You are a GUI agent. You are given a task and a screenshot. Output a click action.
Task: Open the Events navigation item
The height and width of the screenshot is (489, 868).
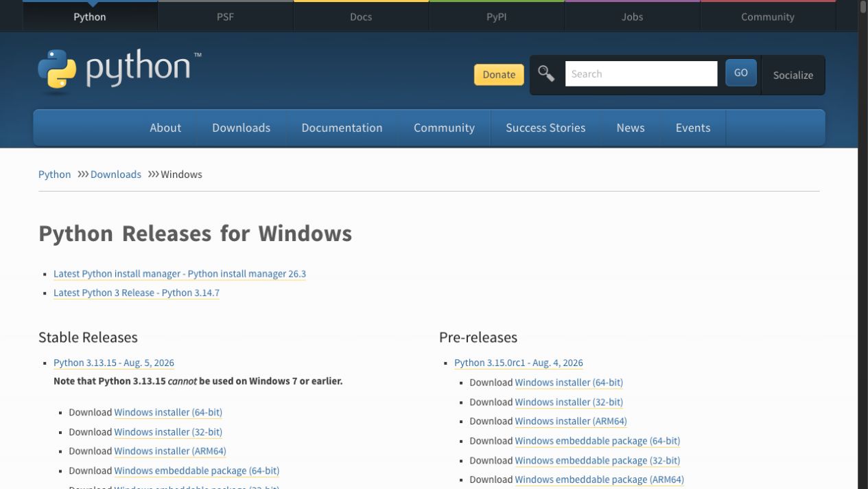tap(693, 128)
